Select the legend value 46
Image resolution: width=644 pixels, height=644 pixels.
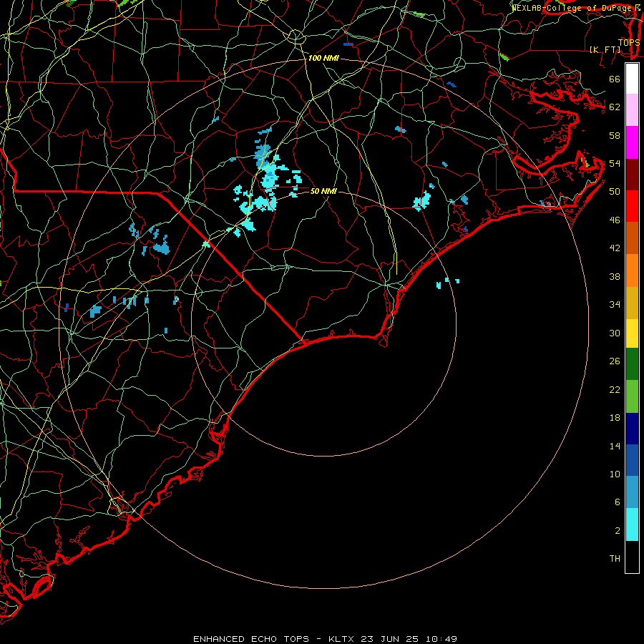(615, 220)
